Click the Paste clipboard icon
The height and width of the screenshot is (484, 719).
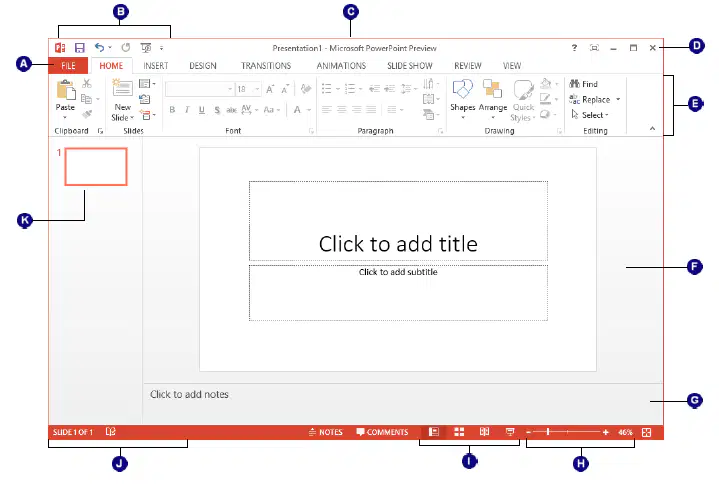(66, 90)
